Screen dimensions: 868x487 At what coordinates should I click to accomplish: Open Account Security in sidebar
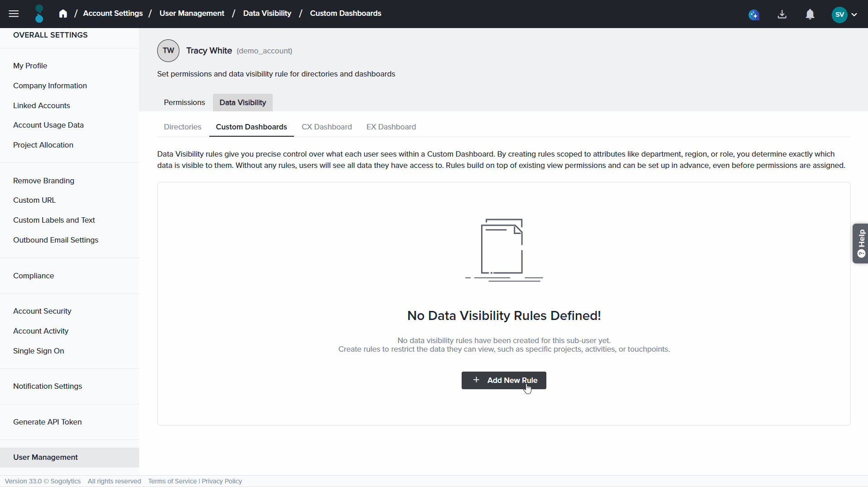[x=42, y=311]
